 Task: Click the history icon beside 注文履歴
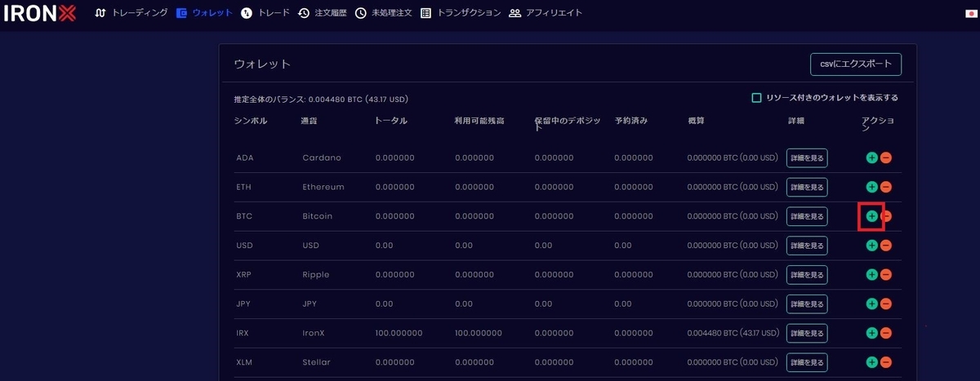pos(304,13)
